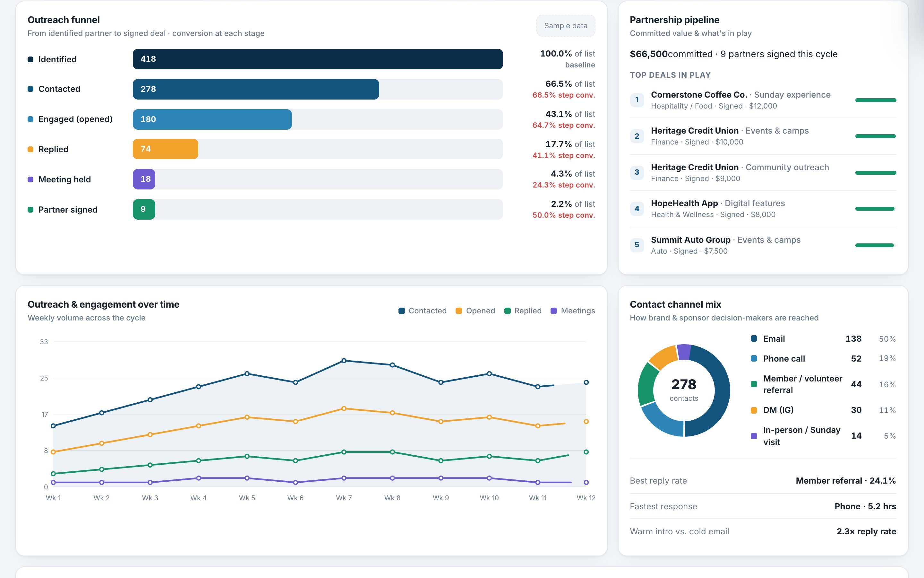Click the purple Meeting held bar 18
Screen dimensions: 924x578
144,179
